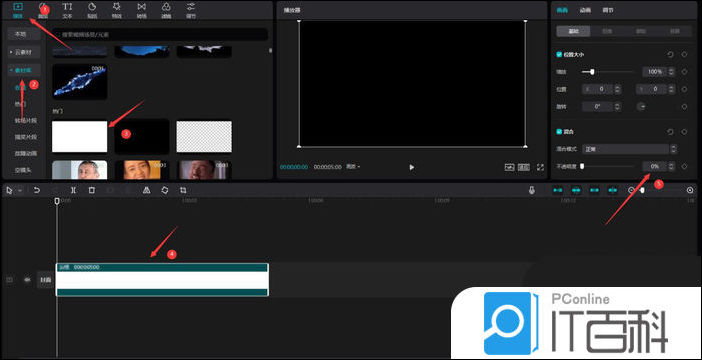The width and height of the screenshot is (702, 360).
Task: Click the microphone record icon
Action: coord(531,190)
